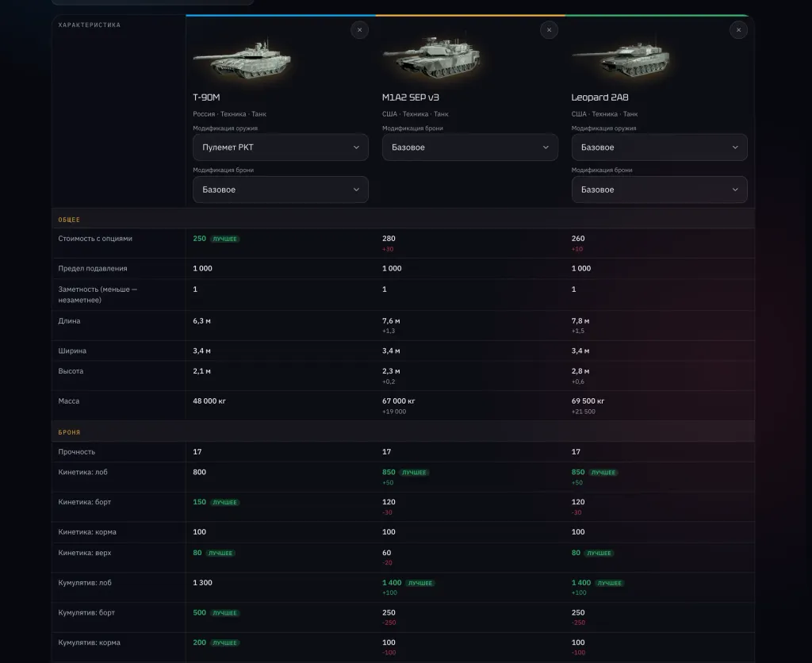Click Leopard 2A8 mass value 69 500 кг
The width and height of the screenshot is (812, 663).
(588, 401)
